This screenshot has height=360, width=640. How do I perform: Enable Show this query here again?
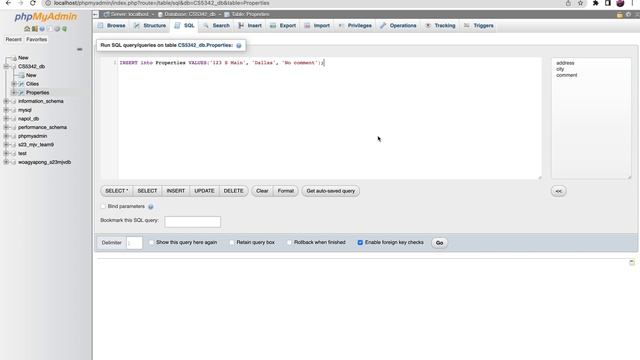[x=151, y=242]
